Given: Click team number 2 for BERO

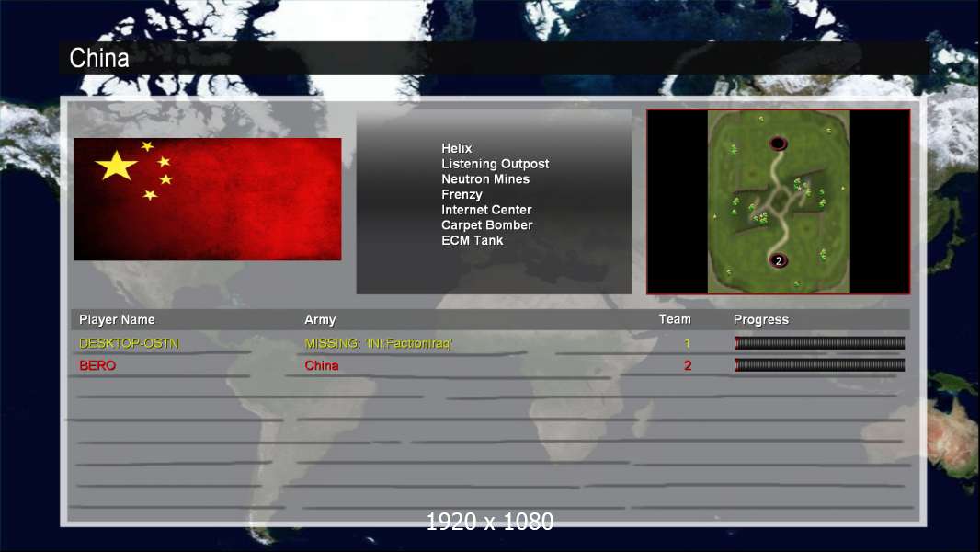Looking at the screenshot, I should (x=688, y=365).
